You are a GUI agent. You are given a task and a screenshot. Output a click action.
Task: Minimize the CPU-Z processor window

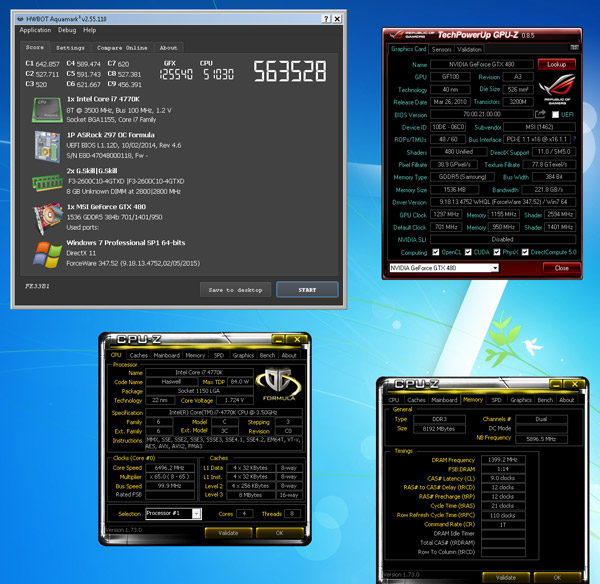coord(279,339)
